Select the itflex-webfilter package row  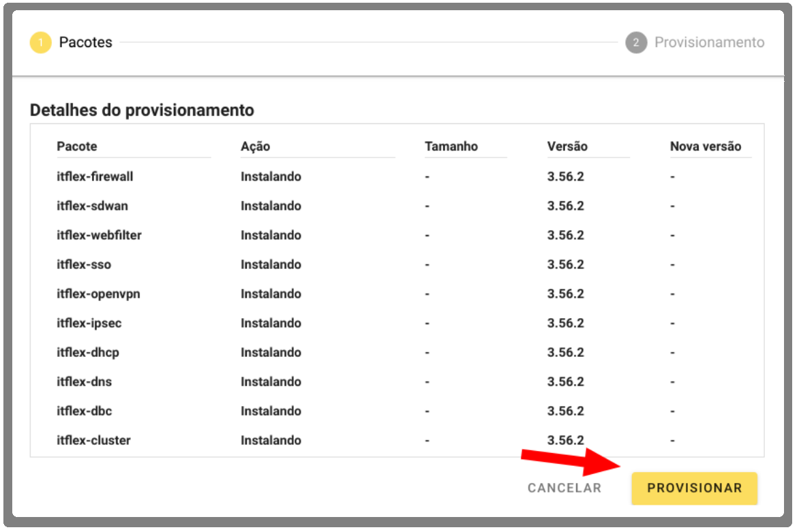[397, 235]
